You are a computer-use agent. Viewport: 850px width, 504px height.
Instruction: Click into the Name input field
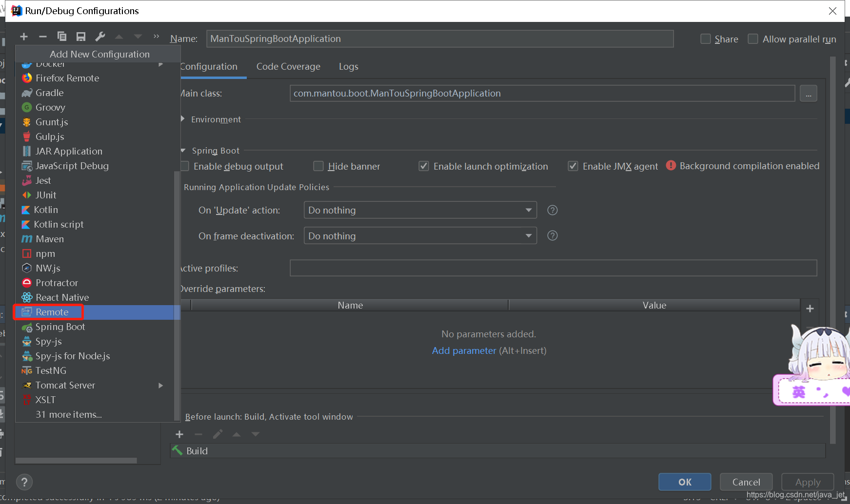440,39
